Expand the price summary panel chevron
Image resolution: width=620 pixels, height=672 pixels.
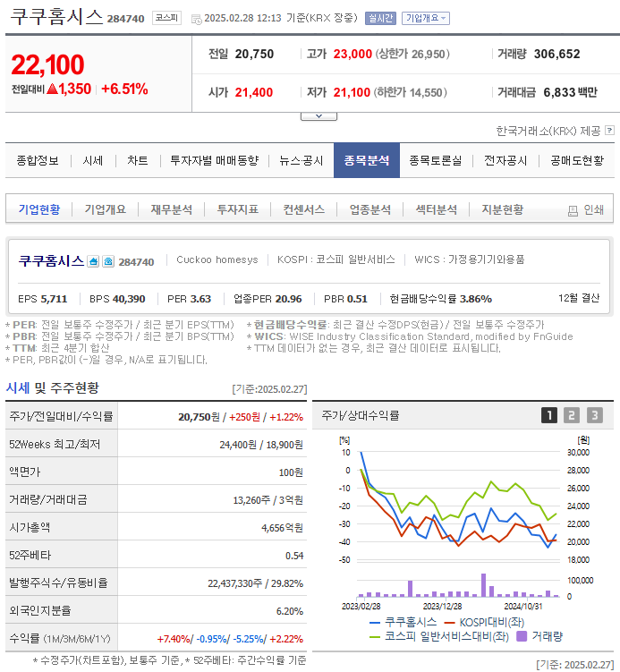(x=318, y=116)
